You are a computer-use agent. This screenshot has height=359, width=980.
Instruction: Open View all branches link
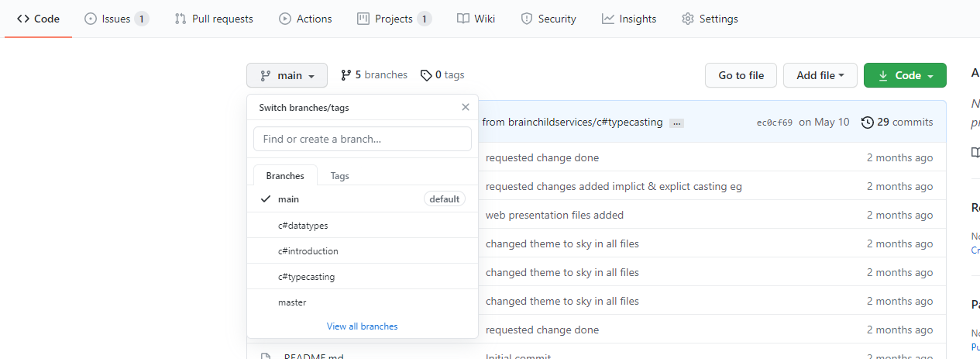(x=363, y=326)
